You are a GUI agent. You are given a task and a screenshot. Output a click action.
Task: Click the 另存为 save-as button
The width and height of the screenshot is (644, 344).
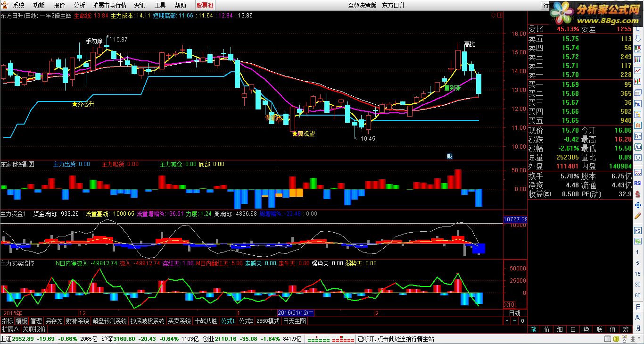coord(54,321)
